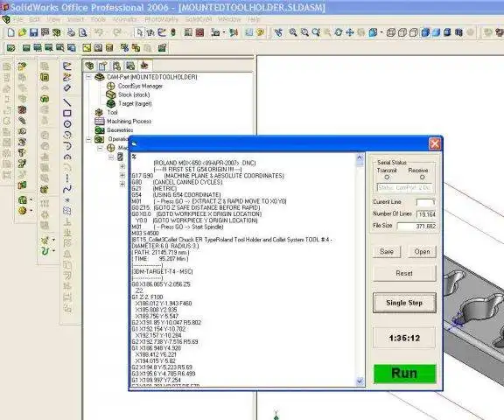The height and width of the screenshot is (420, 504).
Task: Click the serial status ComPort text field
Action: (x=404, y=187)
